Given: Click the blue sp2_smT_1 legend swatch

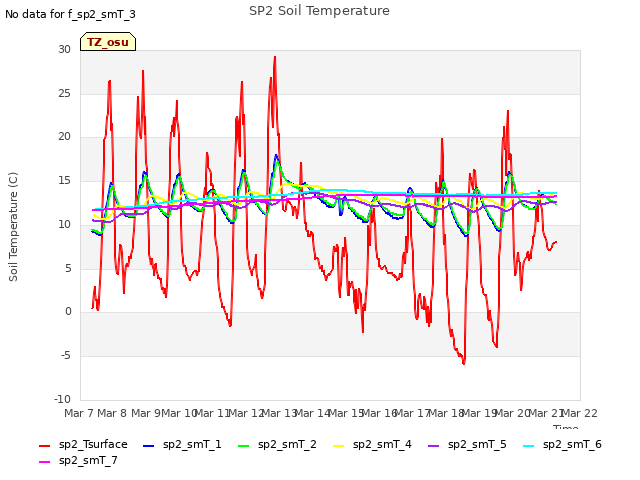Looking at the screenshot, I should (x=149, y=446).
